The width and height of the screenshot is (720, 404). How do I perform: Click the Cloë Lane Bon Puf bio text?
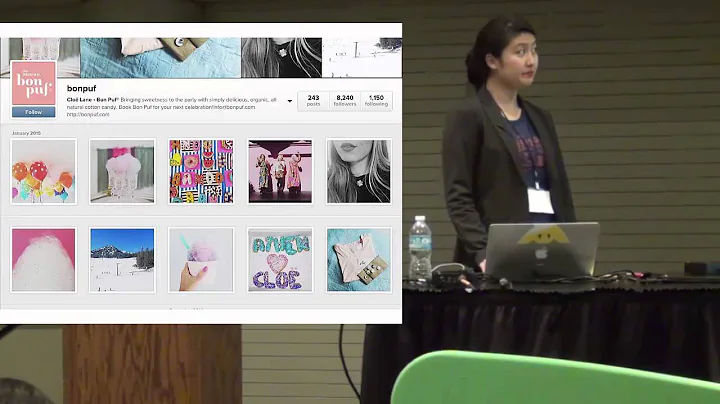click(x=172, y=103)
